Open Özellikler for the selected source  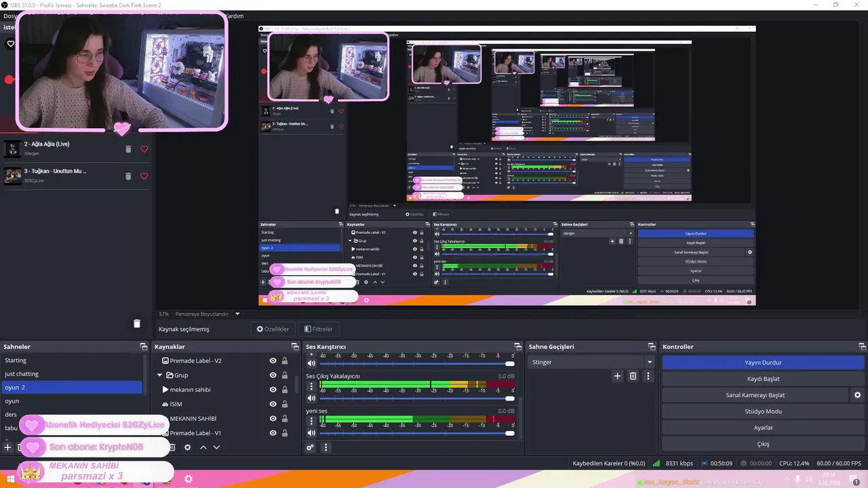click(x=273, y=329)
